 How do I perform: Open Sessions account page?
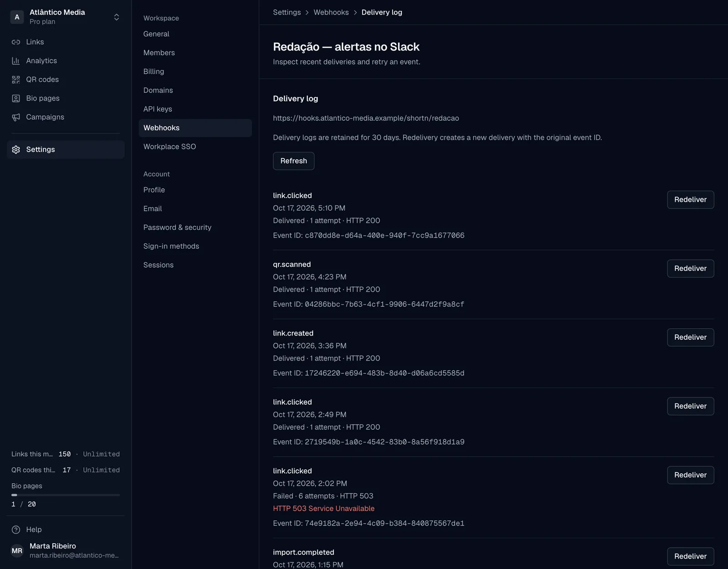(x=195, y=265)
